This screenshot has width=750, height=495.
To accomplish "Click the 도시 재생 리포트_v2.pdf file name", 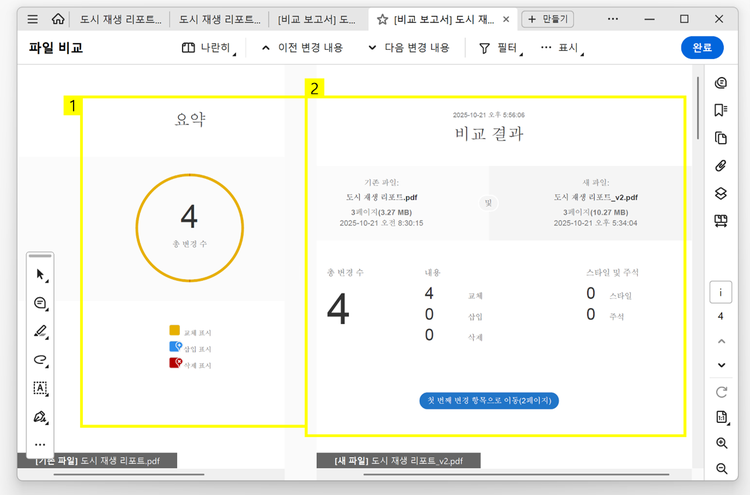I will [x=596, y=197].
